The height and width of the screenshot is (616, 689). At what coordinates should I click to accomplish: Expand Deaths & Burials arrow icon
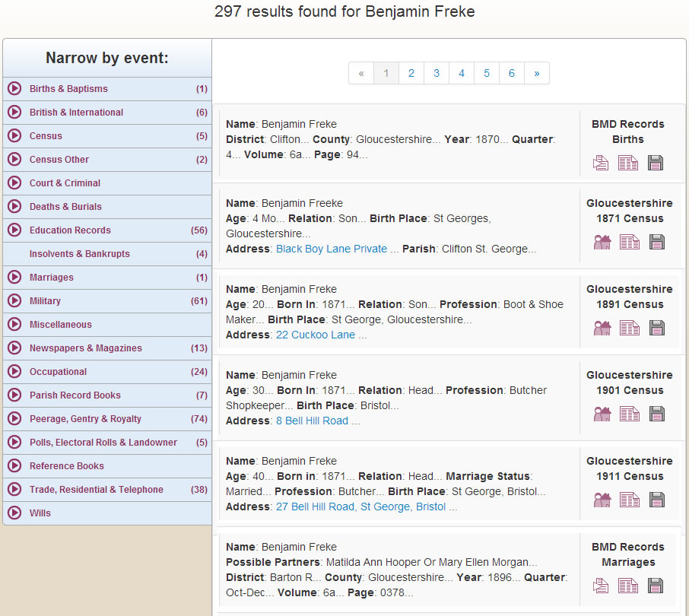point(14,207)
